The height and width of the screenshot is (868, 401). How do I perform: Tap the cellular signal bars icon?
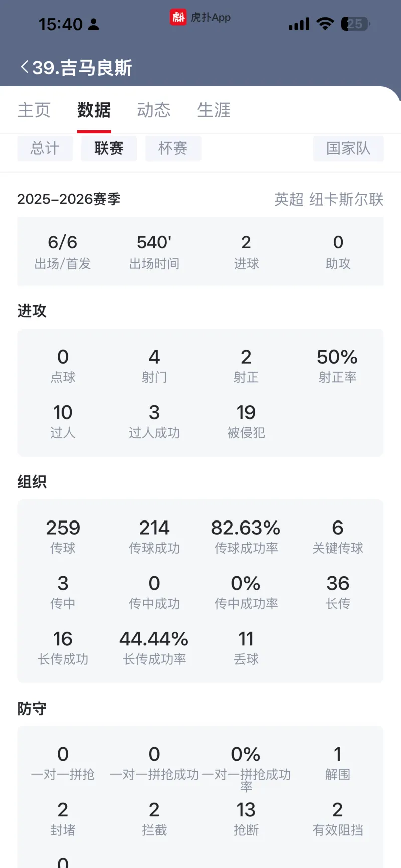[x=299, y=24]
